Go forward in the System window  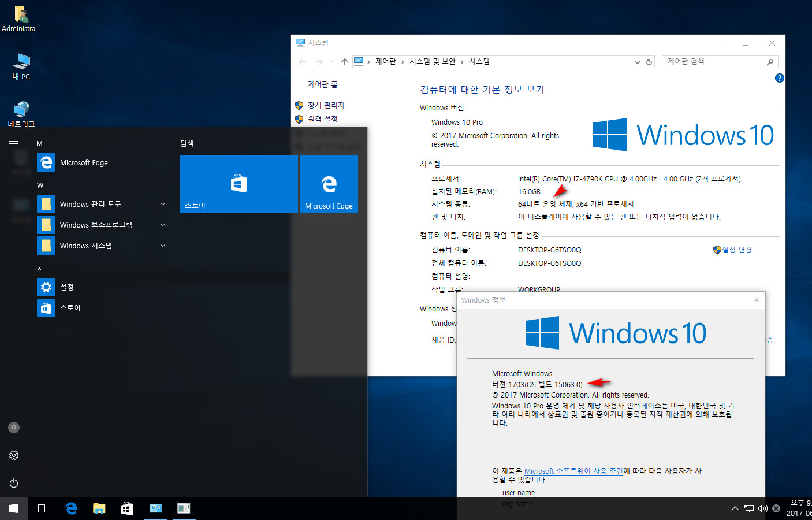(319, 62)
